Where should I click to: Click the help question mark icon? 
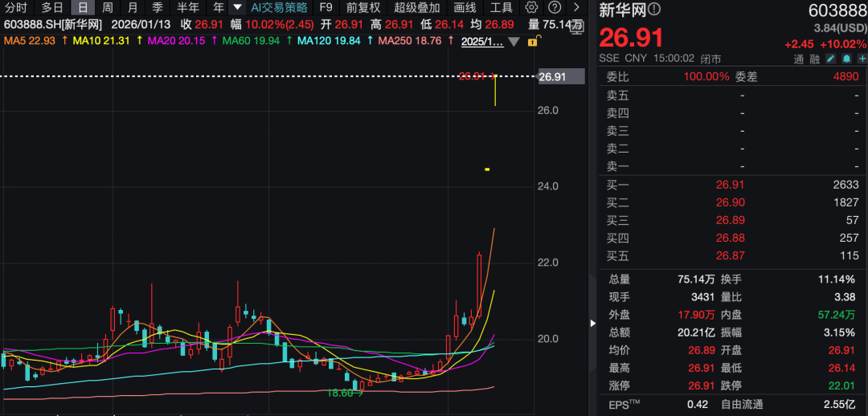coord(554,8)
